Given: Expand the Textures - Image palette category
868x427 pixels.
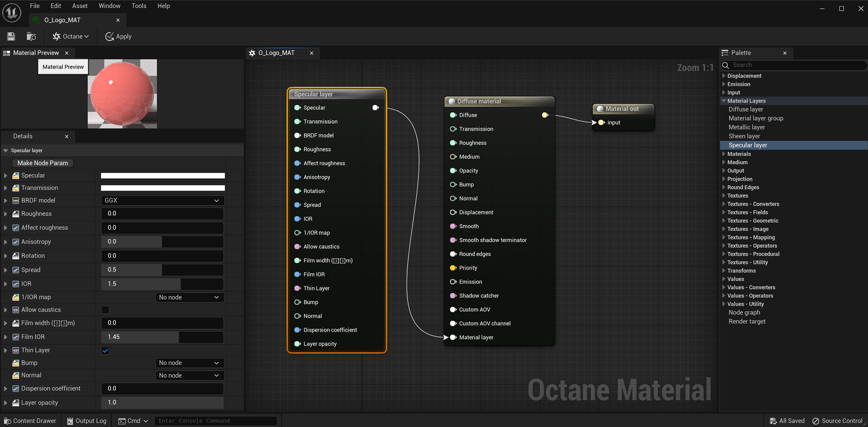Looking at the screenshot, I should tap(723, 229).
